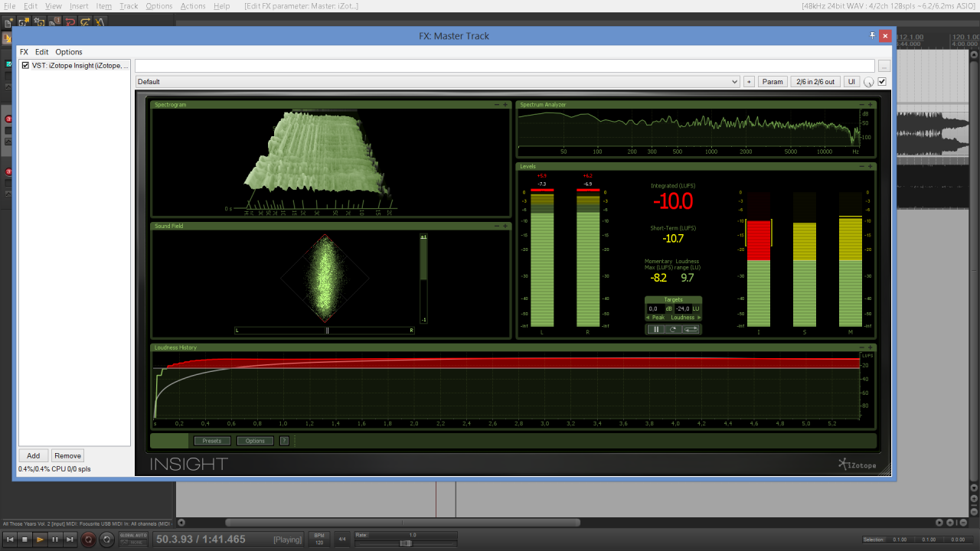Click the left arrow beside Peak
This screenshot has width=980, height=551.
648,317
